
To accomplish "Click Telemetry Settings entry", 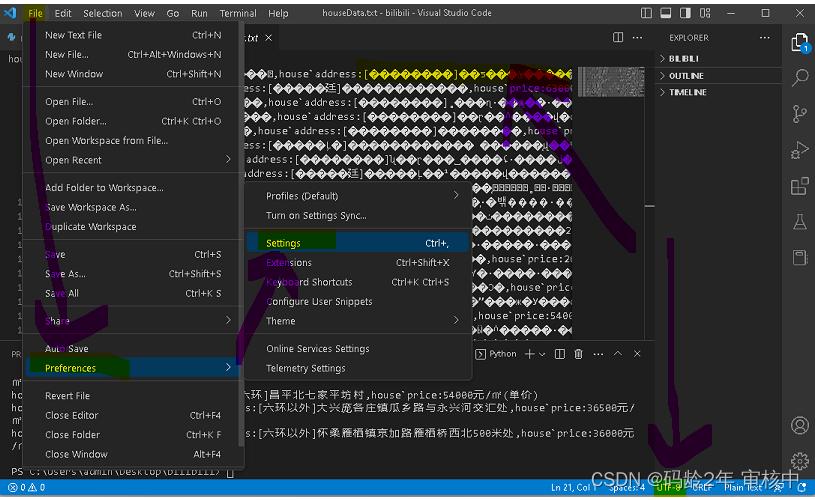I will tap(358, 368).
